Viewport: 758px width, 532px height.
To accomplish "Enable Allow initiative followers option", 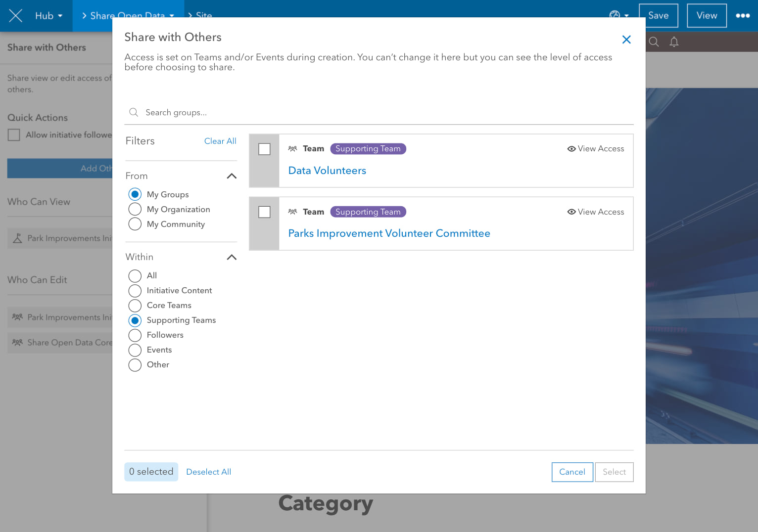I will 13,134.
